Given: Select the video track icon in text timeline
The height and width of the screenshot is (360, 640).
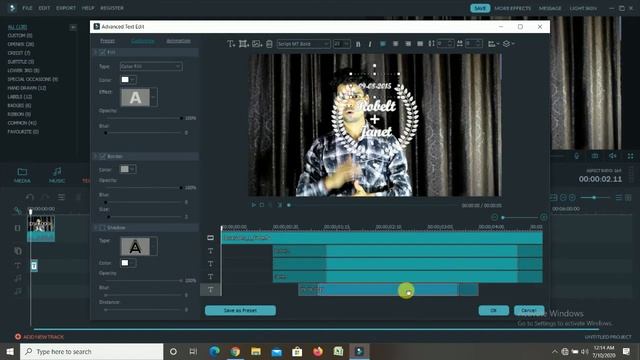Looking at the screenshot, I should click(x=211, y=238).
